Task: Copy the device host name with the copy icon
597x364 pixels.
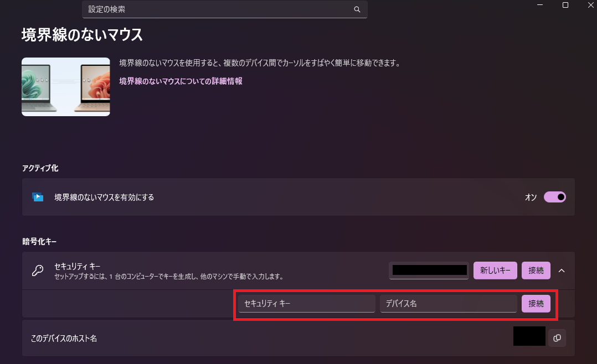Action: 557,338
